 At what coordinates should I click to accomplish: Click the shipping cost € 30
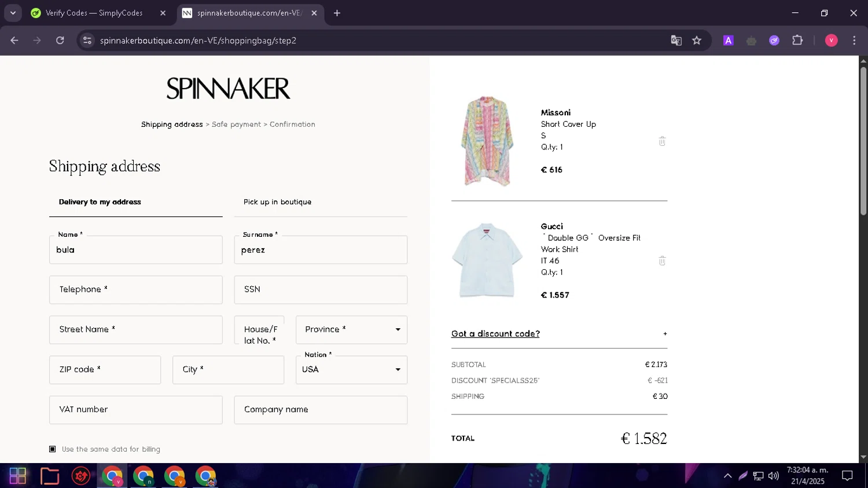[x=660, y=397]
